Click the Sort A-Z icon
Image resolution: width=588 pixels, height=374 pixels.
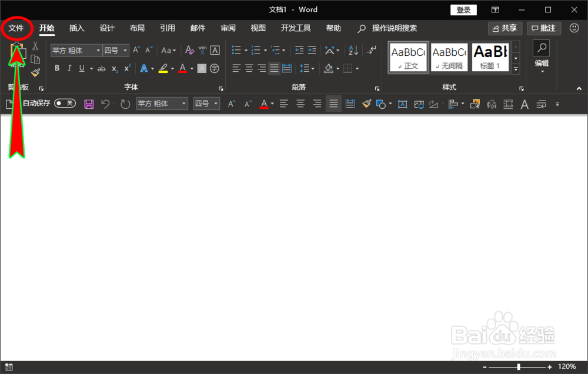click(353, 50)
